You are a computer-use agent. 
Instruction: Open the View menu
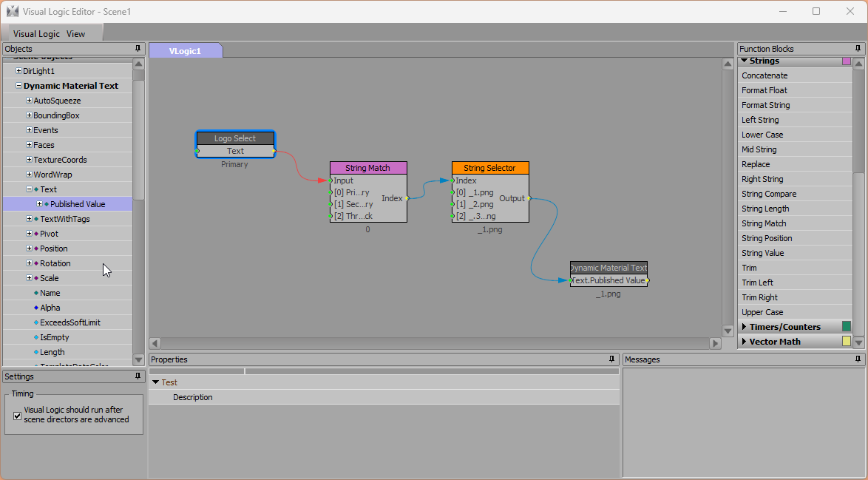click(x=76, y=34)
